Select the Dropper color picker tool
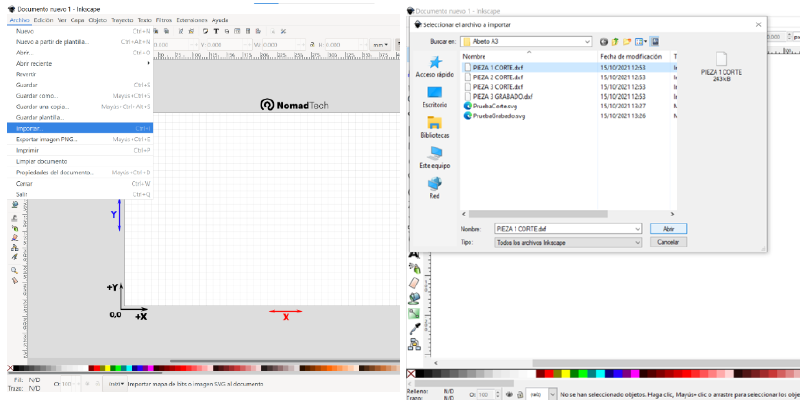The height and width of the screenshot is (400, 800). [413, 327]
